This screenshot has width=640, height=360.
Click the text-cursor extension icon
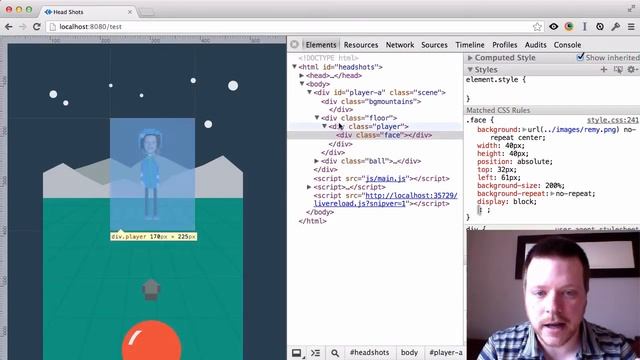[584, 27]
